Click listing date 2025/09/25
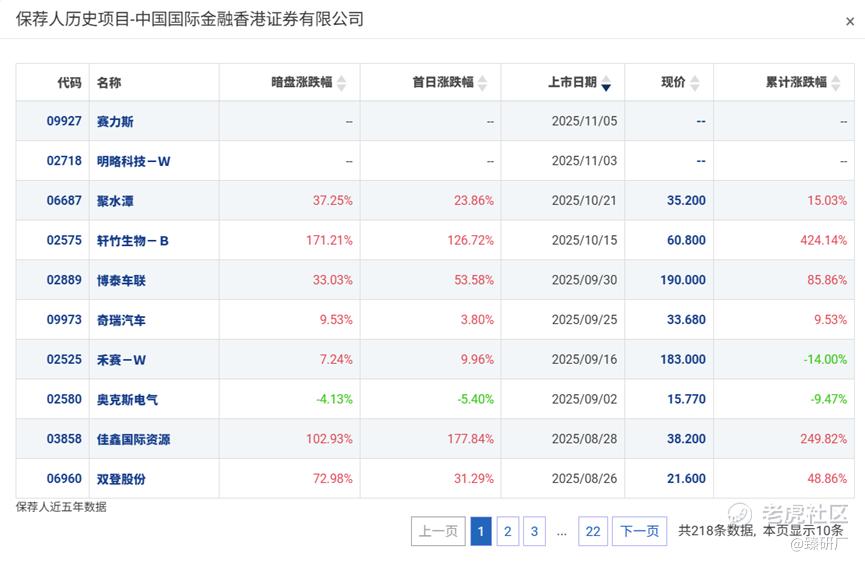865x564 pixels. [x=584, y=320]
